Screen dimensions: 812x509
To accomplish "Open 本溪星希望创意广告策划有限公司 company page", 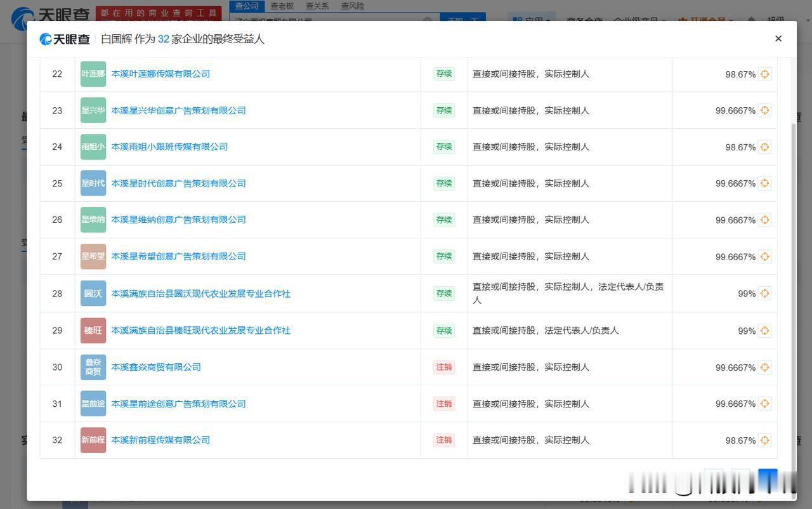I will coord(178,256).
